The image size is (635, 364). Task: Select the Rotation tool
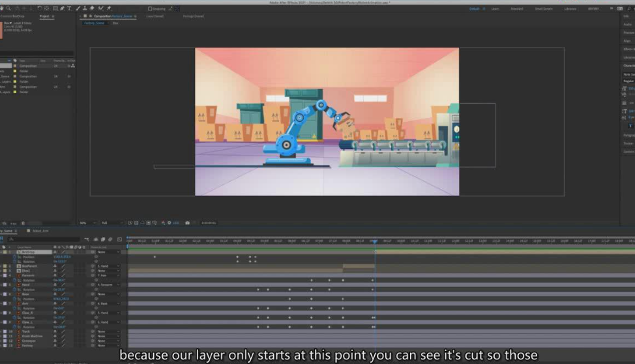coord(38,8)
